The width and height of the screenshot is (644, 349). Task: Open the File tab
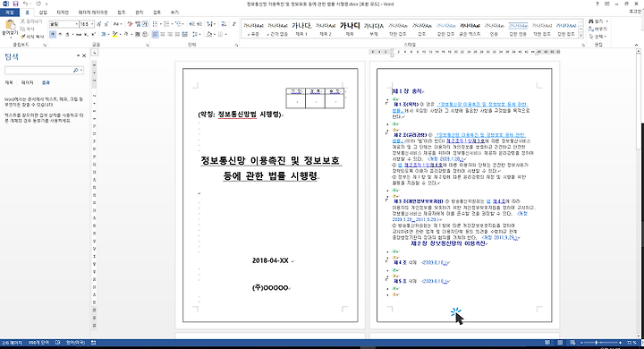click(x=10, y=13)
